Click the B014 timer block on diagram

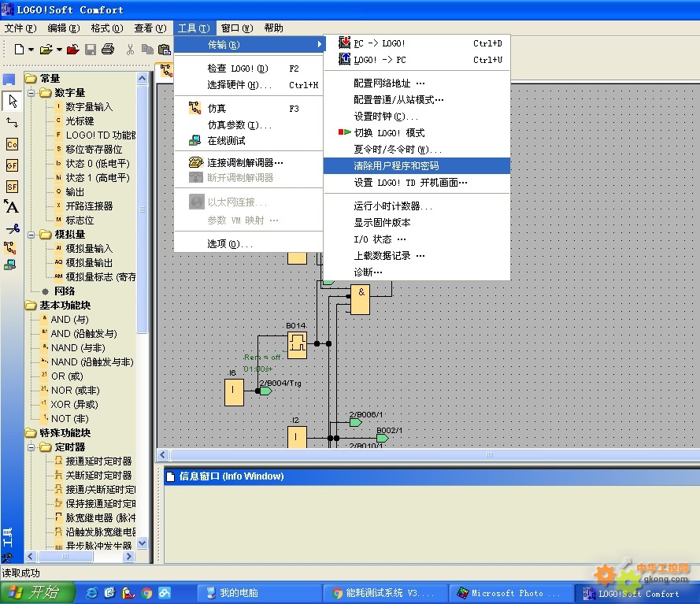point(297,345)
